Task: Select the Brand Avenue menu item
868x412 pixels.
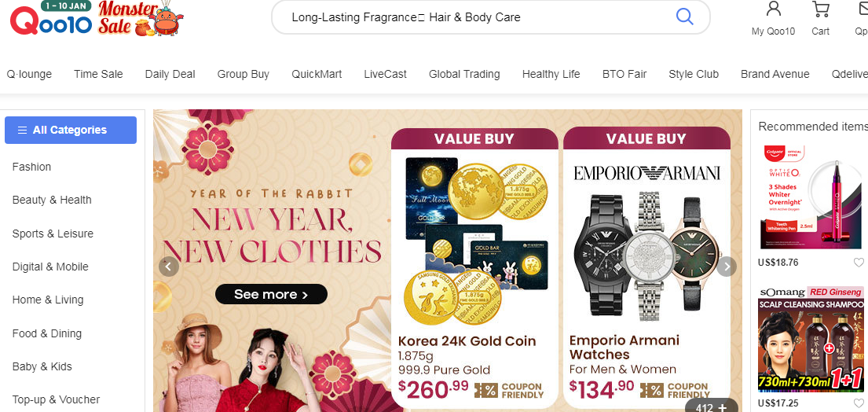Action: (775, 74)
